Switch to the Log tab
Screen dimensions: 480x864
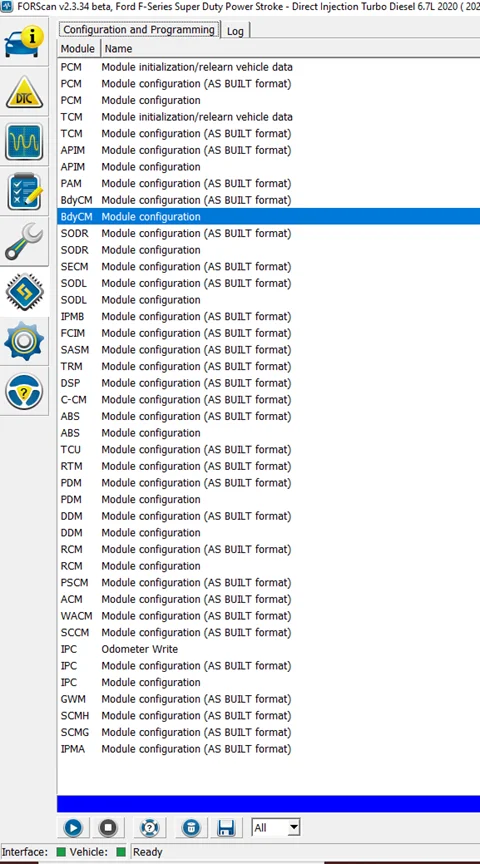coord(235,31)
